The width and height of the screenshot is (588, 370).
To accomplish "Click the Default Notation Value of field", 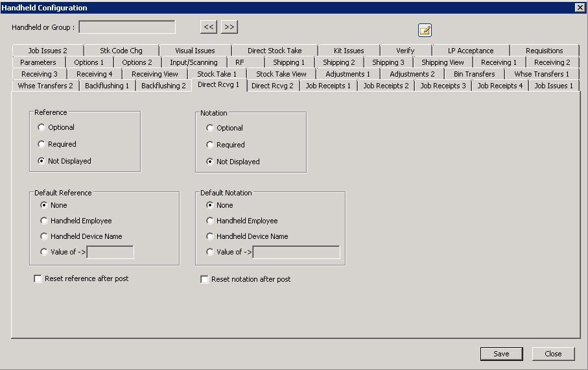I will pos(296,252).
